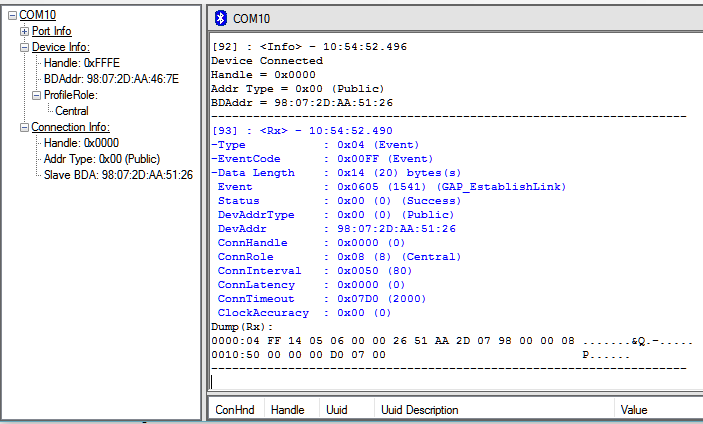Screen dimensions: 703x424
Task: Select the COM10 tab in log panel
Action: pyautogui.click(x=250, y=18)
